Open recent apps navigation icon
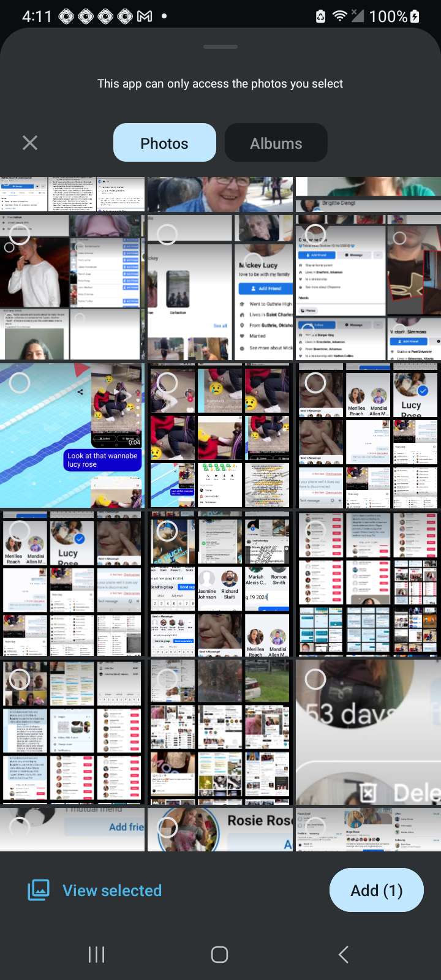This screenshot has height=980, width=441. click(96, 954)
